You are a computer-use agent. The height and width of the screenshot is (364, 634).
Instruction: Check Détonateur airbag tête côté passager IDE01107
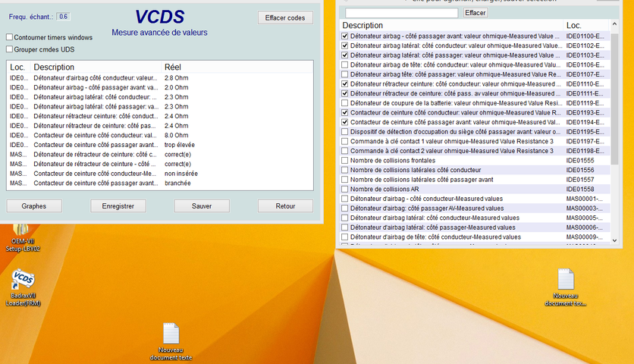(x=345, y=74)
